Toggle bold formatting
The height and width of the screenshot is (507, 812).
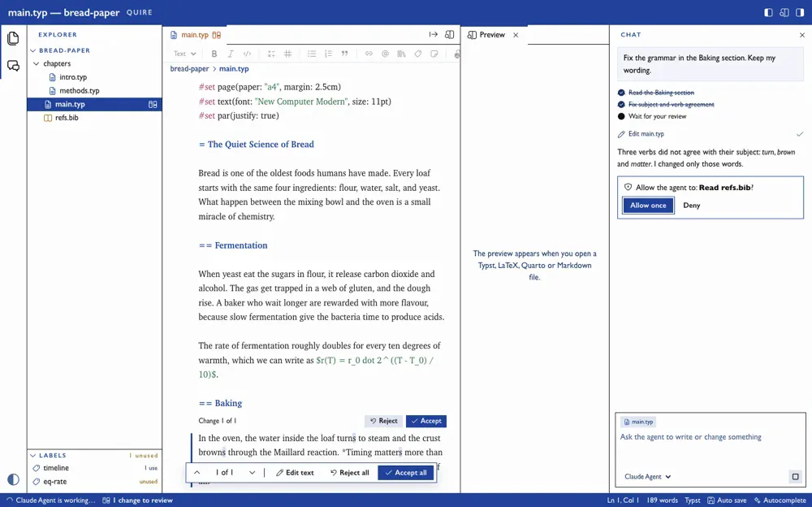coord(214,54)
